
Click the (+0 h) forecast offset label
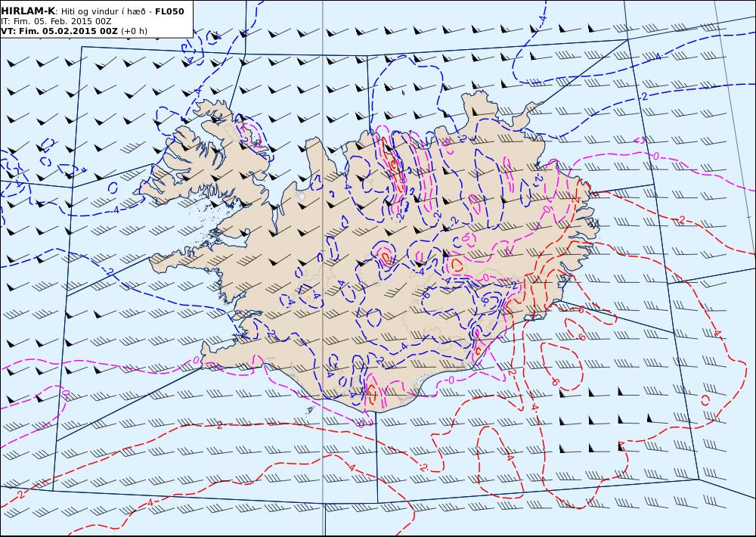(134, 31)
